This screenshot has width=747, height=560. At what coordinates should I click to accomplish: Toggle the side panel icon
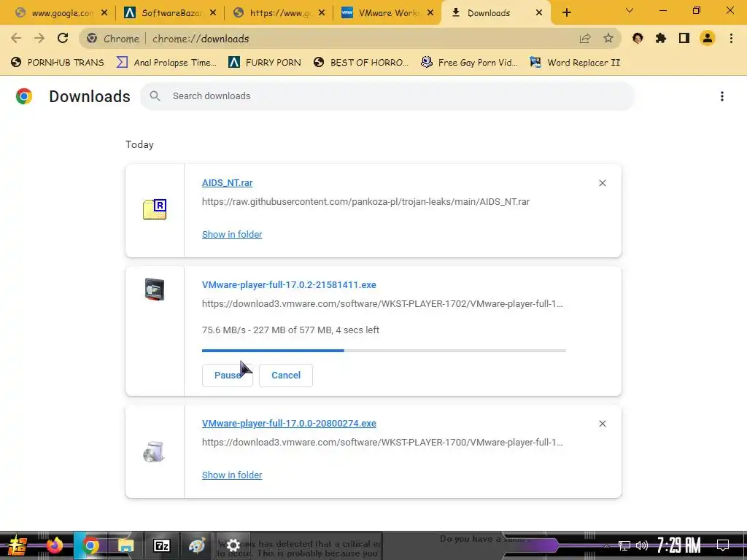click(x=684, y=39)
